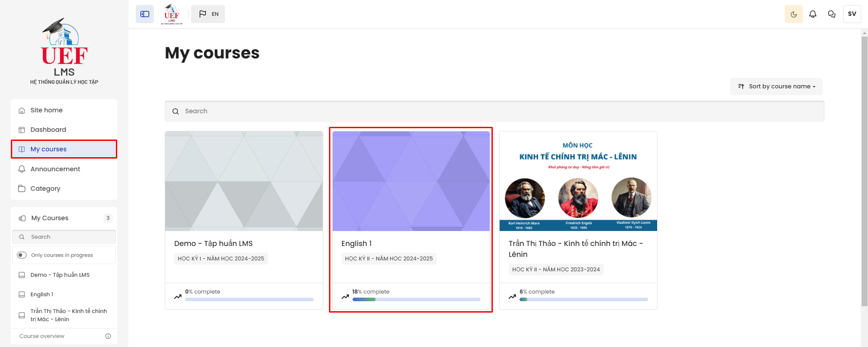Click the Course overview info icon
Screen dimensions: 868x347
pos(108,336)
